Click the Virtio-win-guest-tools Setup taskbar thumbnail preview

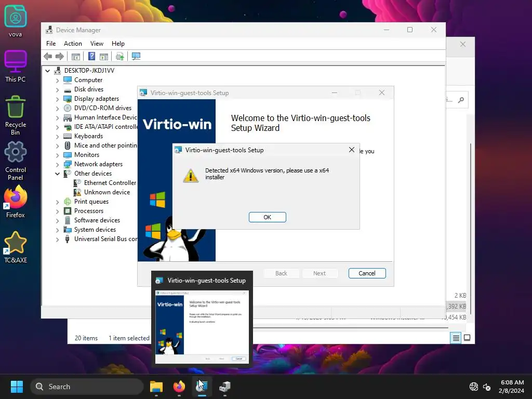202,320
